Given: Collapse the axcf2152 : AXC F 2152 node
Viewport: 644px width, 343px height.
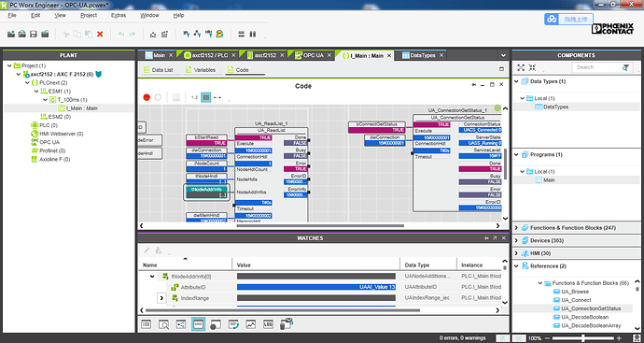Looking at the screenshot, I should [19, 75].
